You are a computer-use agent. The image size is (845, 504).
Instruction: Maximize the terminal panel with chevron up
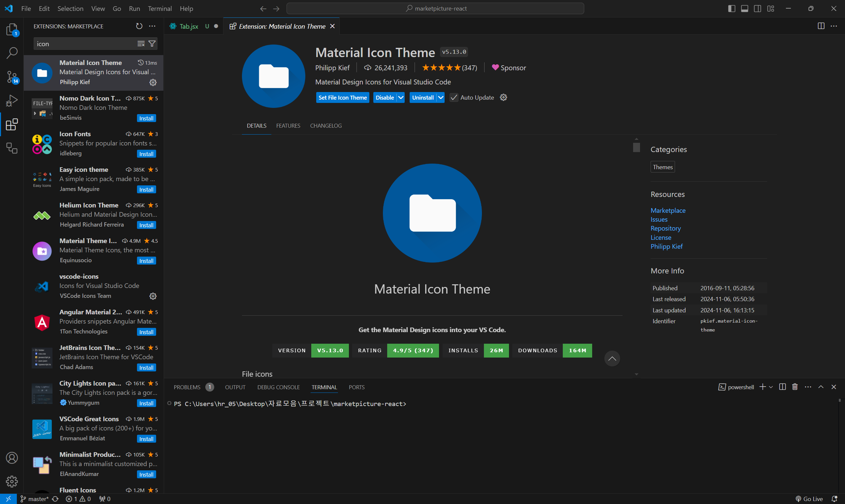click(x=821, y=387)
